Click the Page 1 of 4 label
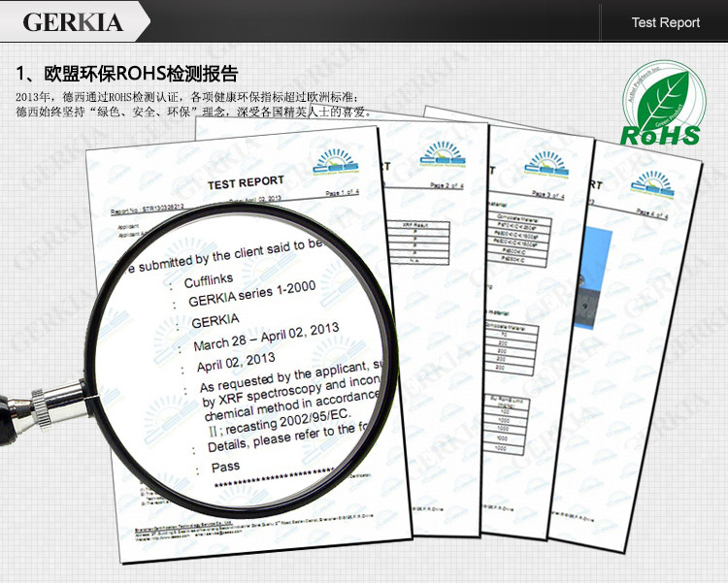 343,192
